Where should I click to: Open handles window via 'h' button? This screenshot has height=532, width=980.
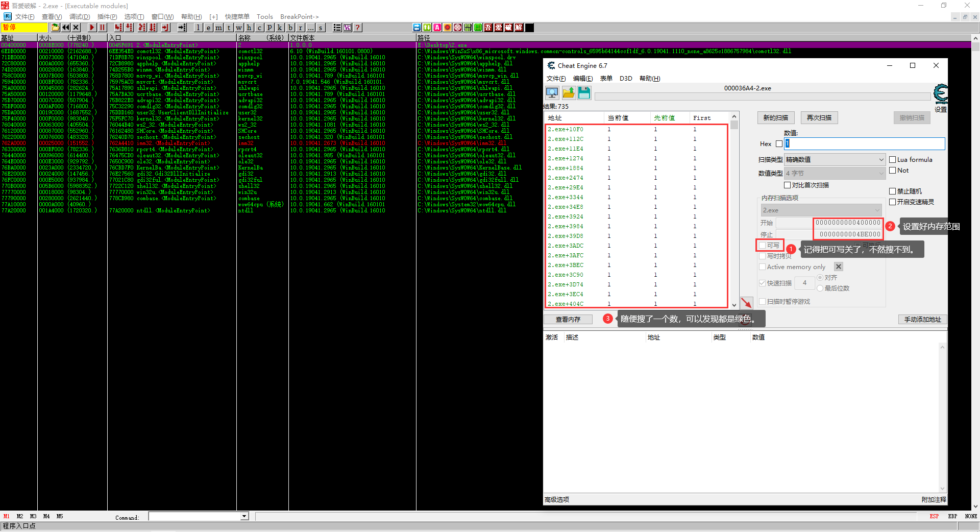point(249,28)
